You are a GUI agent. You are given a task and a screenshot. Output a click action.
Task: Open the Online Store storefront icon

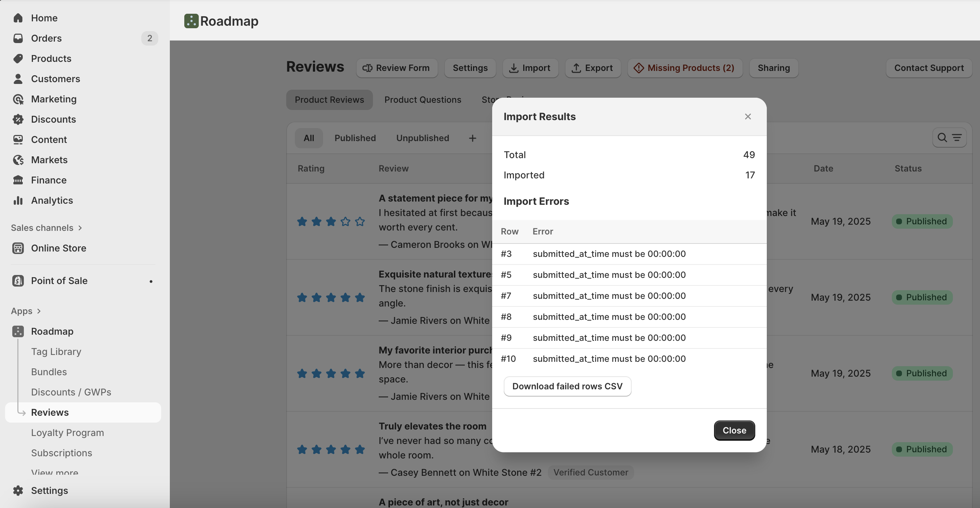coord(18,248)
